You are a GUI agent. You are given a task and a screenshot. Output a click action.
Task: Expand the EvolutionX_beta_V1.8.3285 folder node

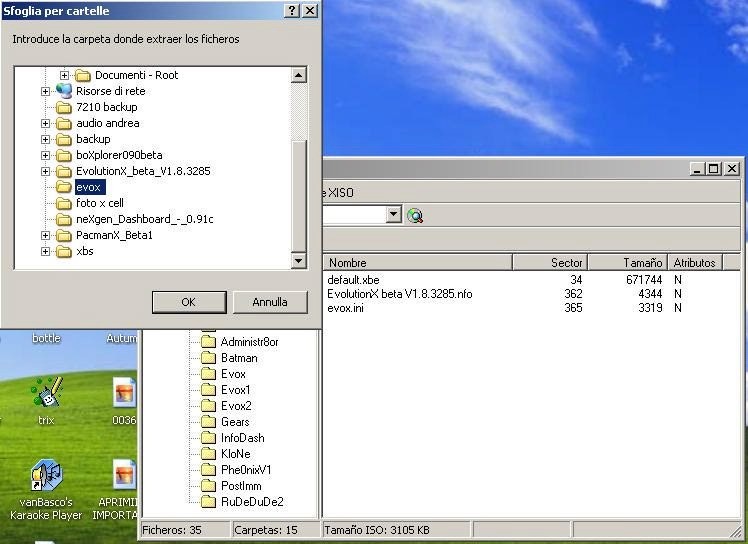pos(46,171)
